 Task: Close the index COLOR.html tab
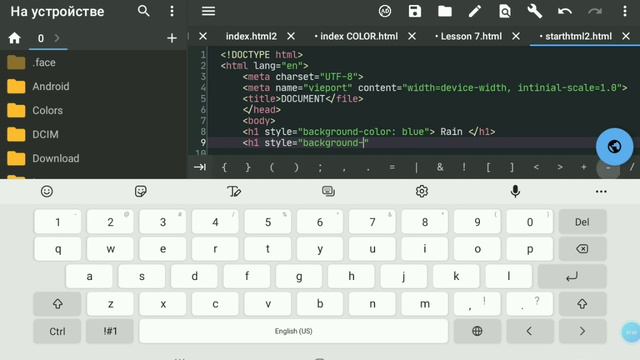click(x=412, y=36)
